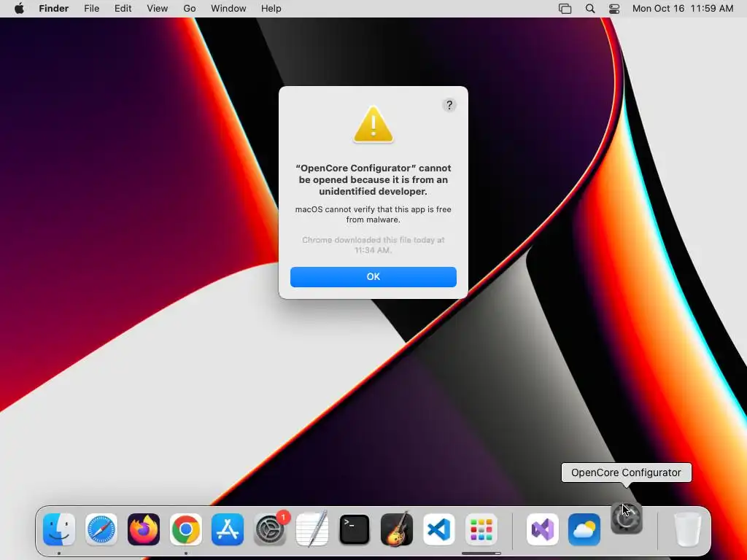Click the date and time in menu bar
Image resolution: width=747 pixels, height=560 pixels.
tap(683, 9)
